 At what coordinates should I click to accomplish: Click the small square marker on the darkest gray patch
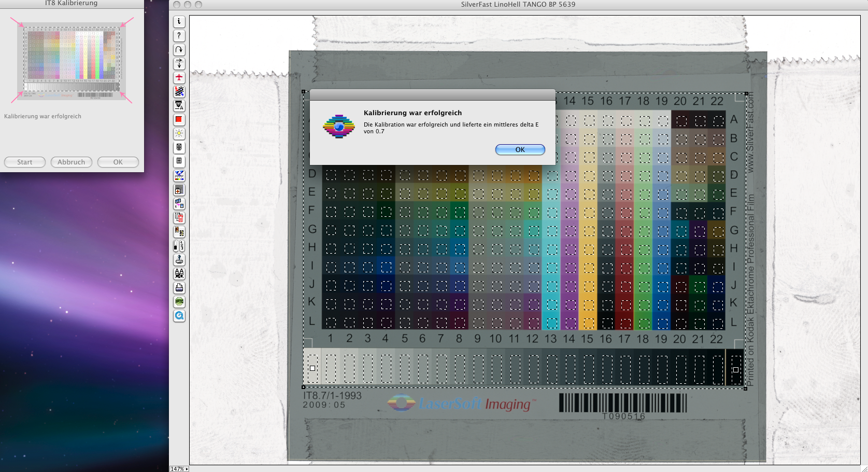pyautogui.click(x=735, y=370)
